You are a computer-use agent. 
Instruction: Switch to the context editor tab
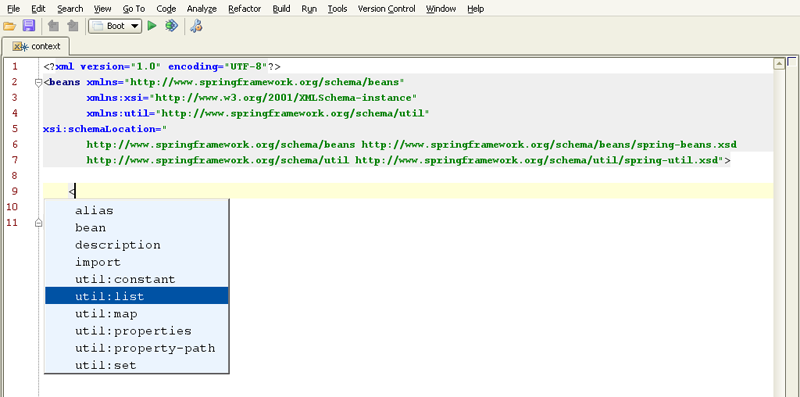coord(36,46)
